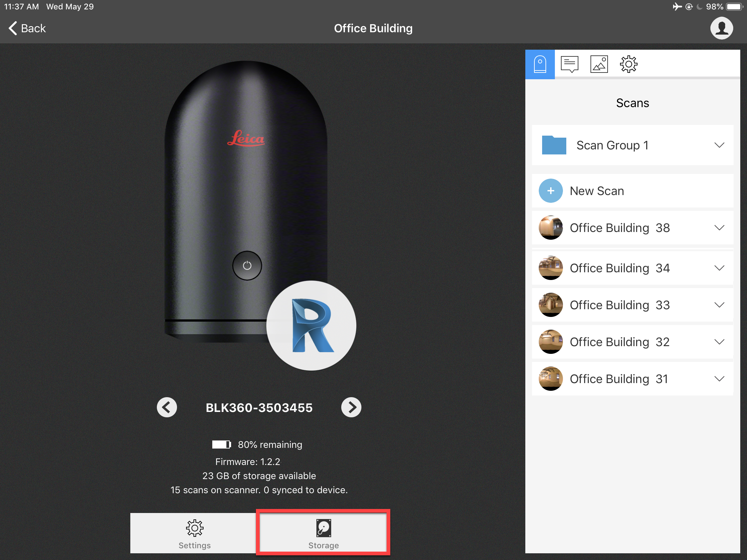Open the notes/comments tab icon
The image size is (747, 560).
569,64
